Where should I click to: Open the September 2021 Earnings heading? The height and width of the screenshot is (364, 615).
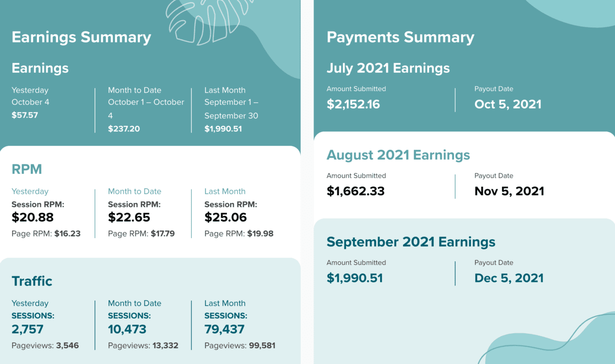pyautogui.click(x=411, y=242)
